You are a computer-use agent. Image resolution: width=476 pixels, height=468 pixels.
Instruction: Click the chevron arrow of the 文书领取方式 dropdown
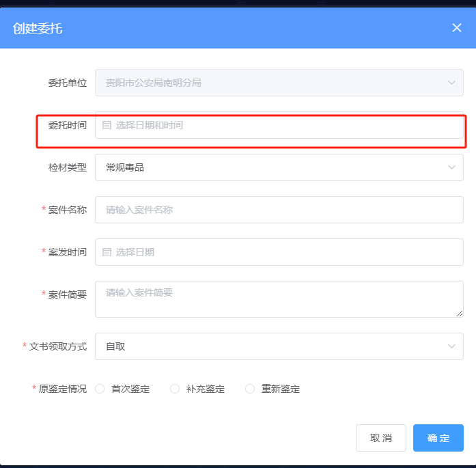[x=451, y=346]
